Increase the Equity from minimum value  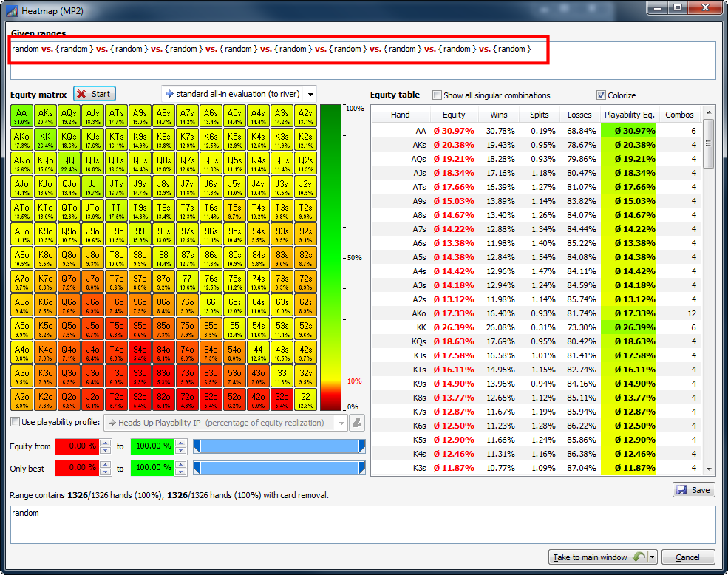pyautogui.click(x=106, y=443)
